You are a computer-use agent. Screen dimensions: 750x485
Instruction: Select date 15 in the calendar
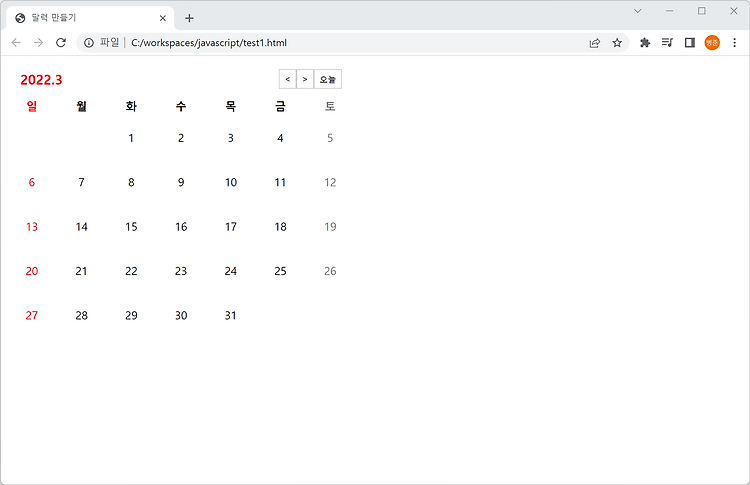[x=131, y=227]
